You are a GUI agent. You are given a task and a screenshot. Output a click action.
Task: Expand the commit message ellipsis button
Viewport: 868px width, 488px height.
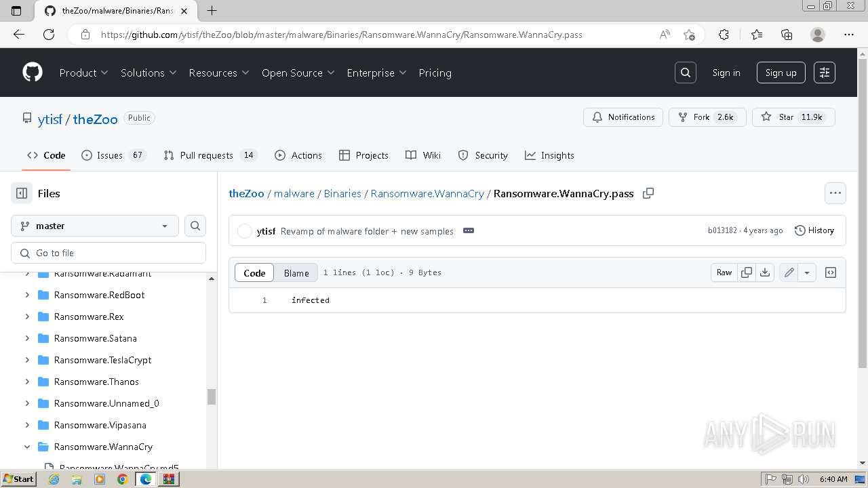click(x=469, y=230)
